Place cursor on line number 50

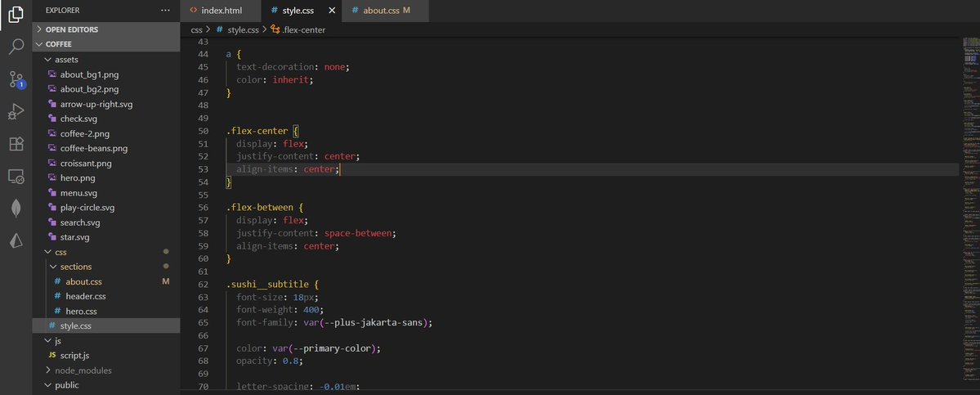click(x=203, y=131)
